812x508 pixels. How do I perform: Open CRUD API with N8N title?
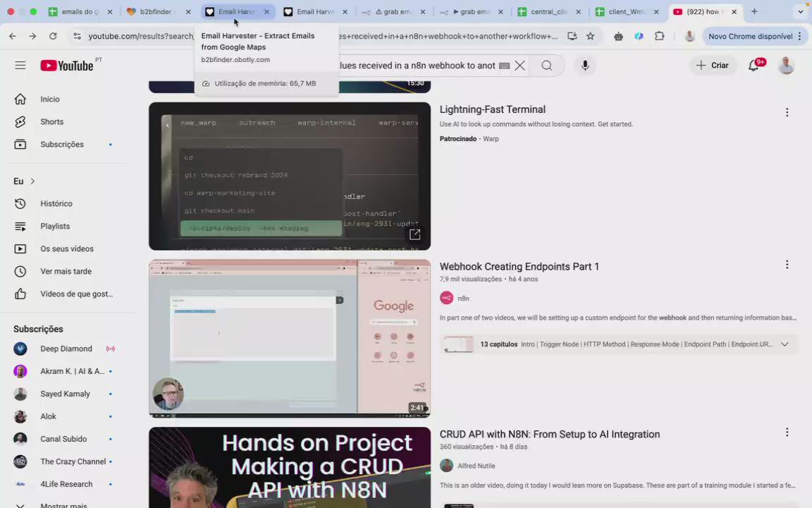click(x=550, y=435)
